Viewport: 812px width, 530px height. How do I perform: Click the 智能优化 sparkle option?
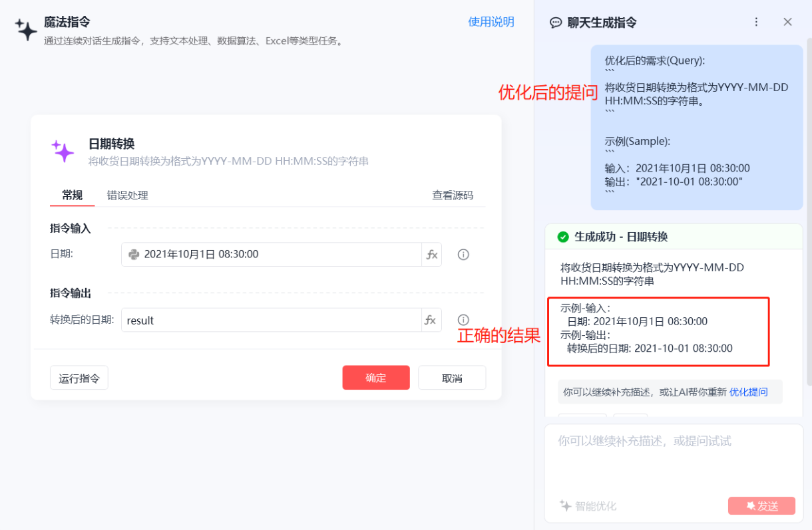click(588, 505)
